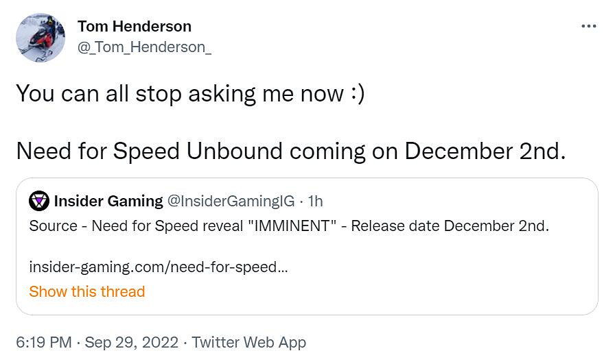Go to the @InsiderGamingIG handle

pos(231,202)
